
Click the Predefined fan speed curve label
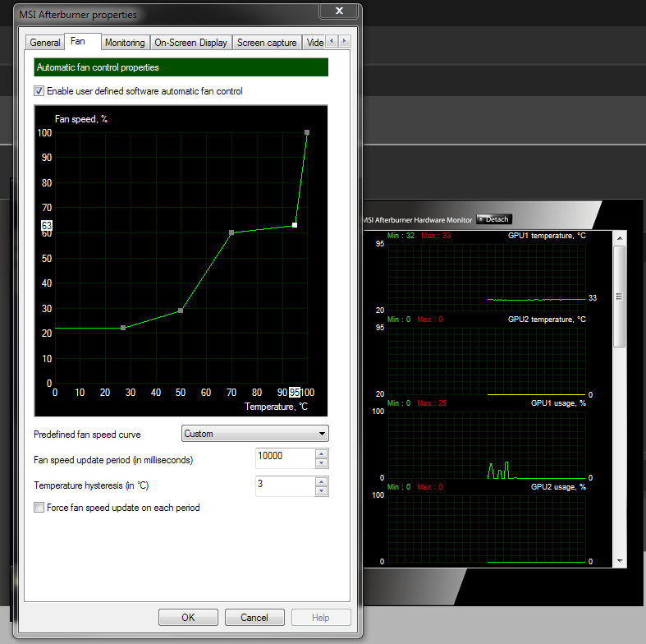click(x=87, y=435)
